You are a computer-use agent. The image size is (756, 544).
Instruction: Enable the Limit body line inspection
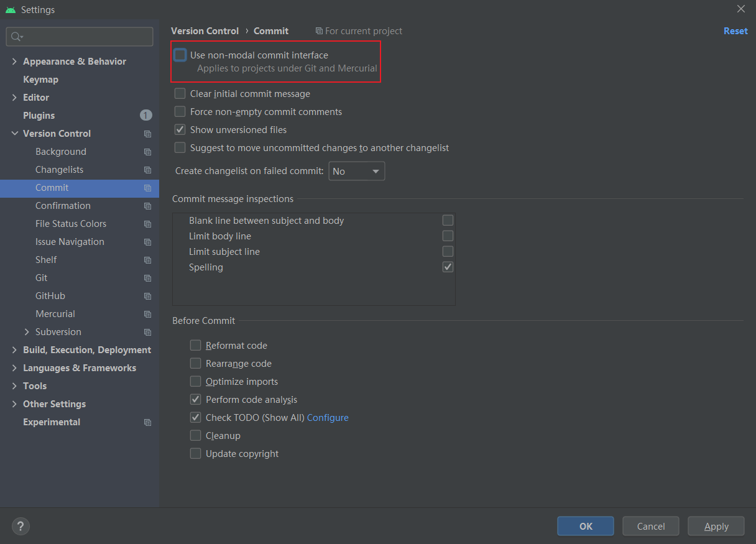click(x=448, y=236)
